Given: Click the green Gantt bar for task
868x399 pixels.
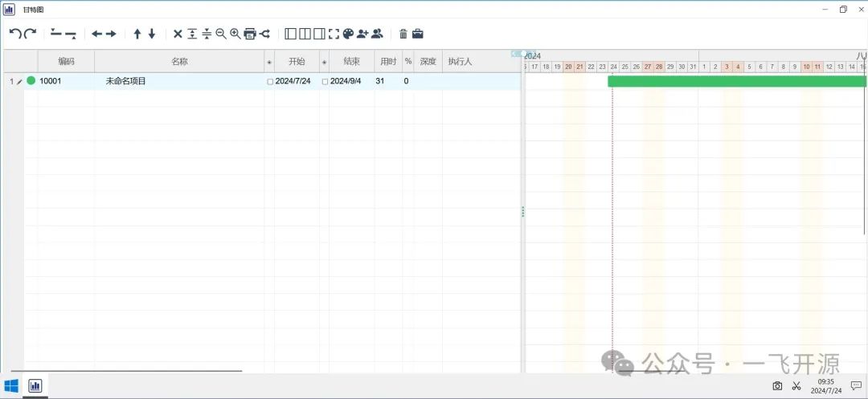Looking at the screenshot, I should tap(735, 81).
